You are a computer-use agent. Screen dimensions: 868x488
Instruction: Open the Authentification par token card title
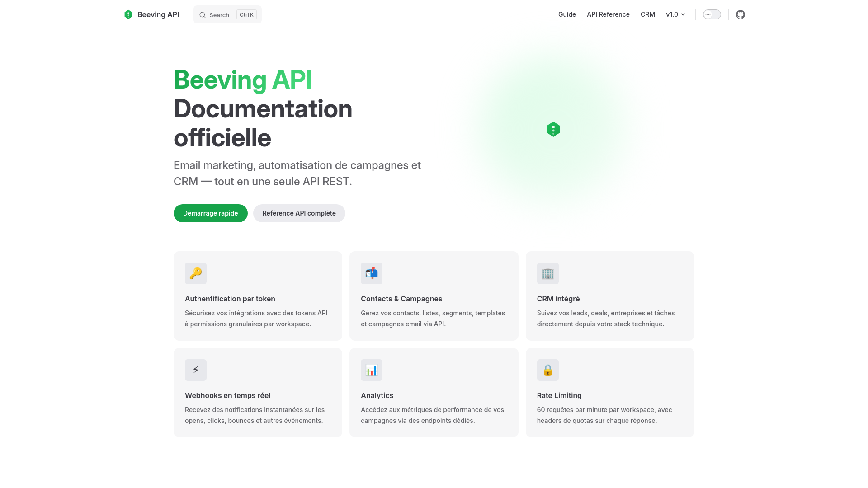[x=230, y=299]
